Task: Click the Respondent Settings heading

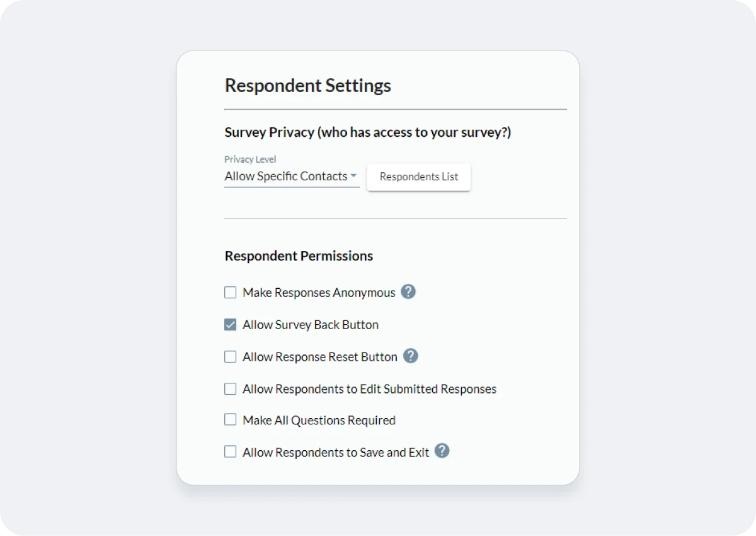Action: pos(308,86)
